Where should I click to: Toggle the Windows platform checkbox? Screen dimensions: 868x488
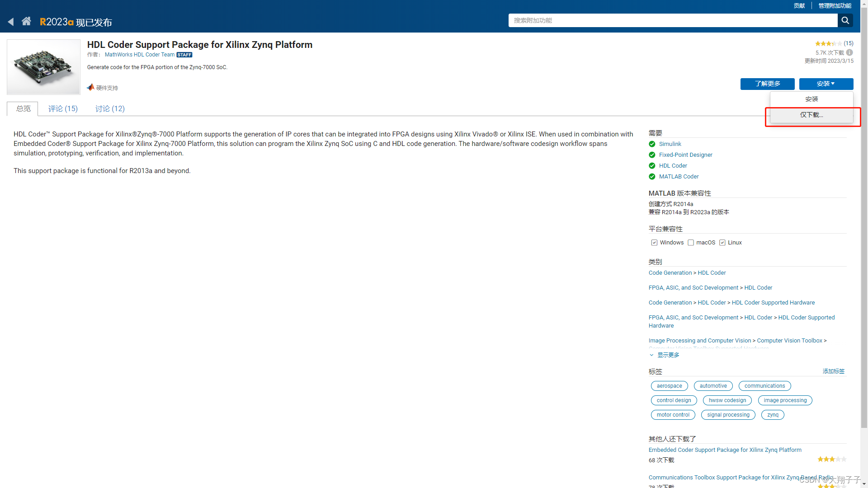pos(654,243)
